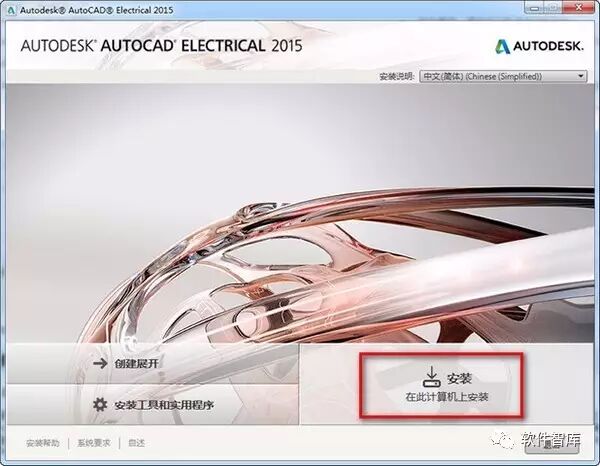Click the window title bar text

[x=96, y=10]
